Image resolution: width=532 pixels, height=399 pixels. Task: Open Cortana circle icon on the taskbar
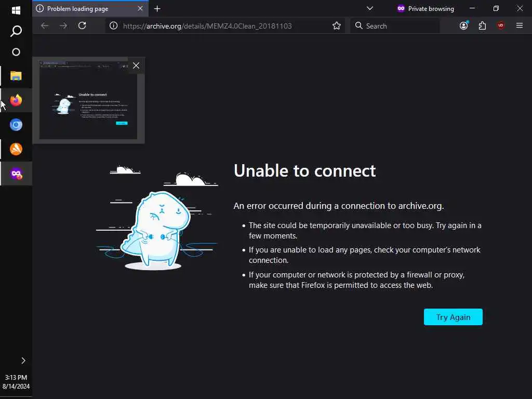click(16, 52)
